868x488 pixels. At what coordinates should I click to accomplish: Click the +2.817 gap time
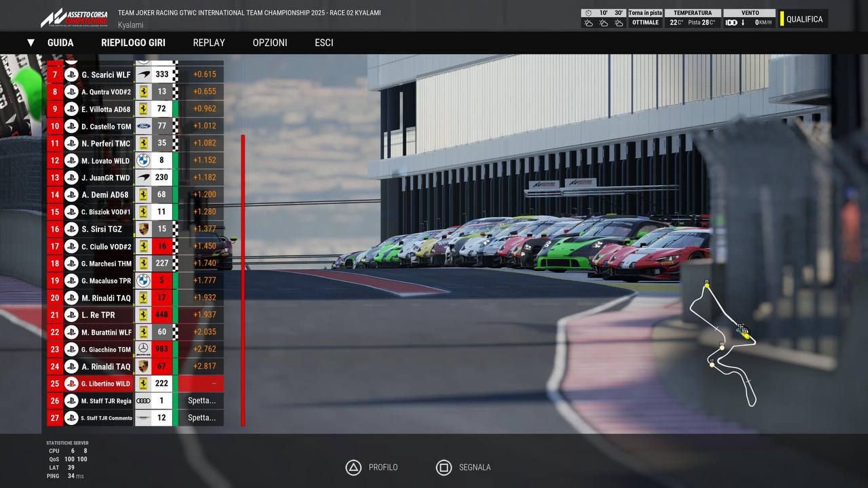pyautogui.click(x=205, y=367)
